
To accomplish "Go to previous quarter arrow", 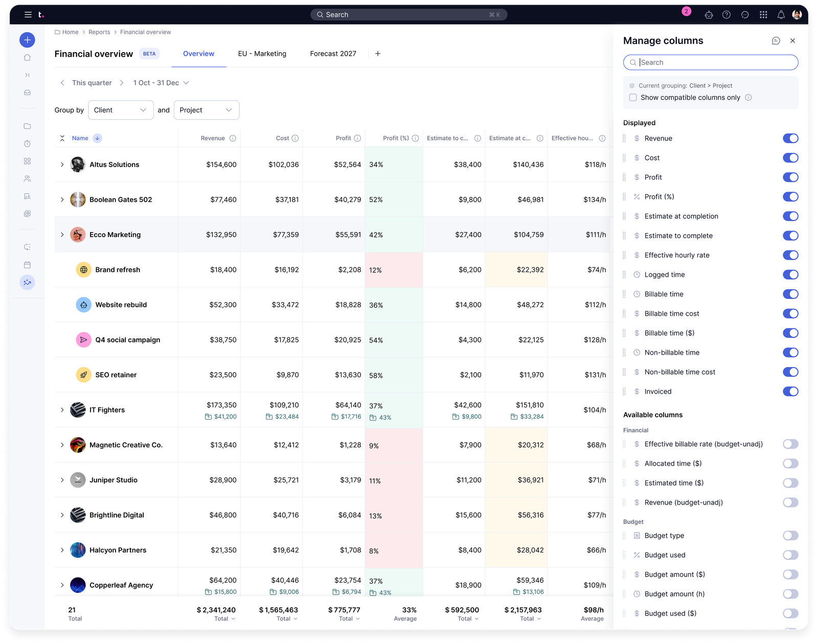I will (x=62, y=83).
